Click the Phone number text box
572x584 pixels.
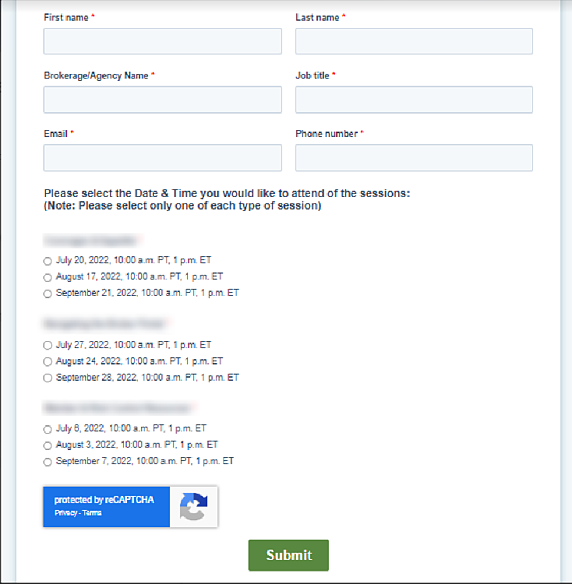[414, 158]
